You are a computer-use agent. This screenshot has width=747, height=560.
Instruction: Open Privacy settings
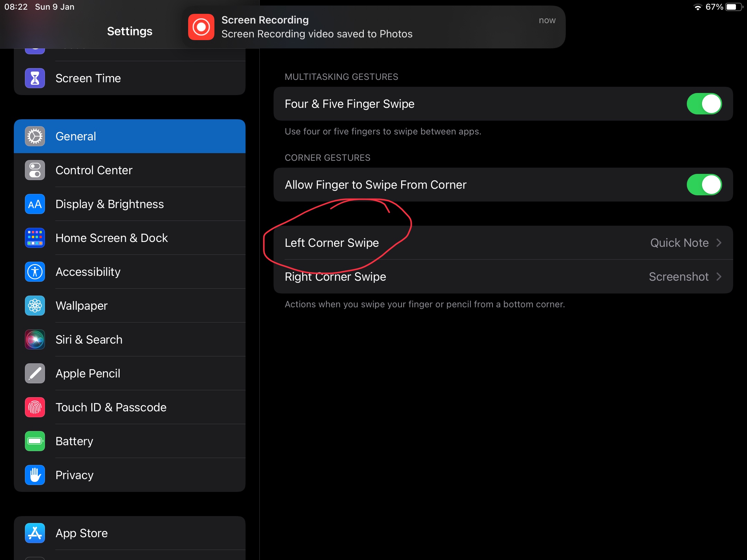tap(130, 475)
